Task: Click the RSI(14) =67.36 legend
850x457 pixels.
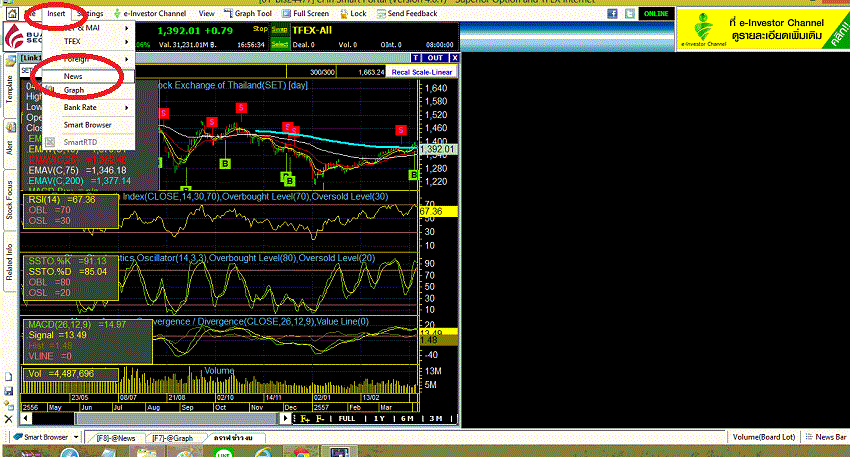Action: (62, 199)
